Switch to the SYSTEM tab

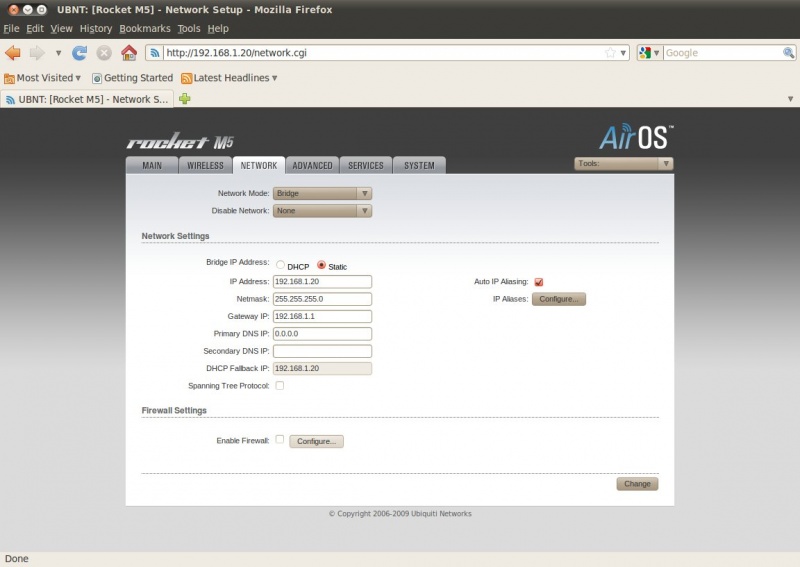point(419,165)
